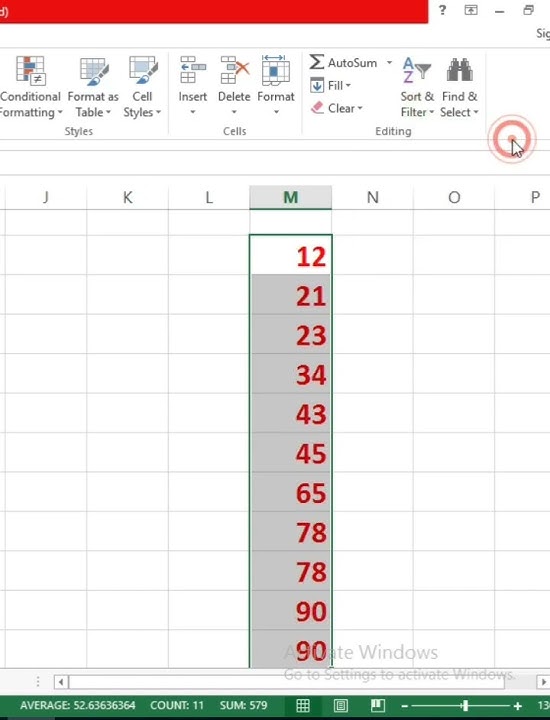Open Excel Help question mark
Viewport: 550px width, 720px height.
click(442, 10)
